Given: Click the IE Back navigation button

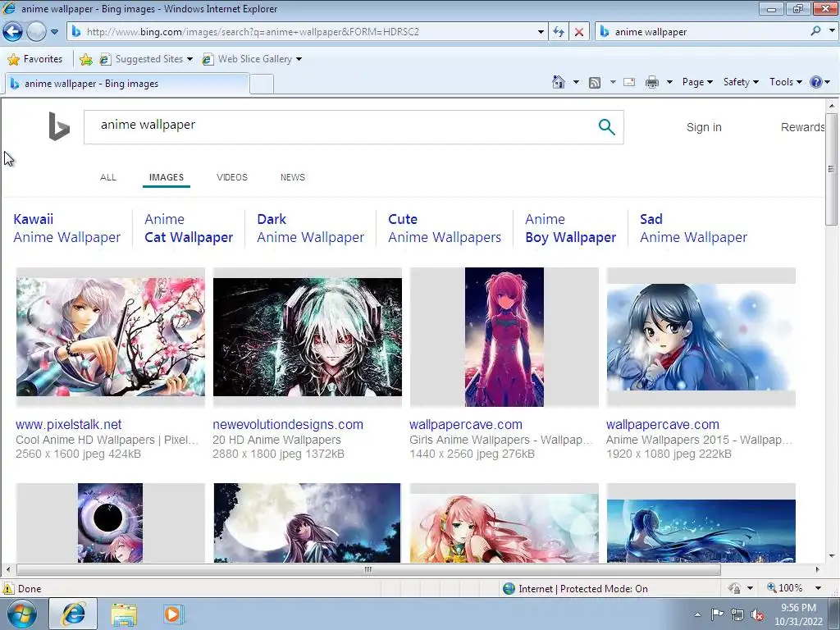Looking at the screenshot, I should click(x=13, y=32).
